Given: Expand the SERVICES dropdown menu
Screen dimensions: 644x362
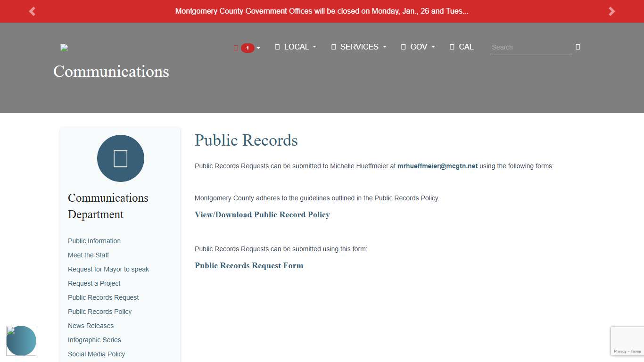Looking at the screenshot, I should point(359,47).
